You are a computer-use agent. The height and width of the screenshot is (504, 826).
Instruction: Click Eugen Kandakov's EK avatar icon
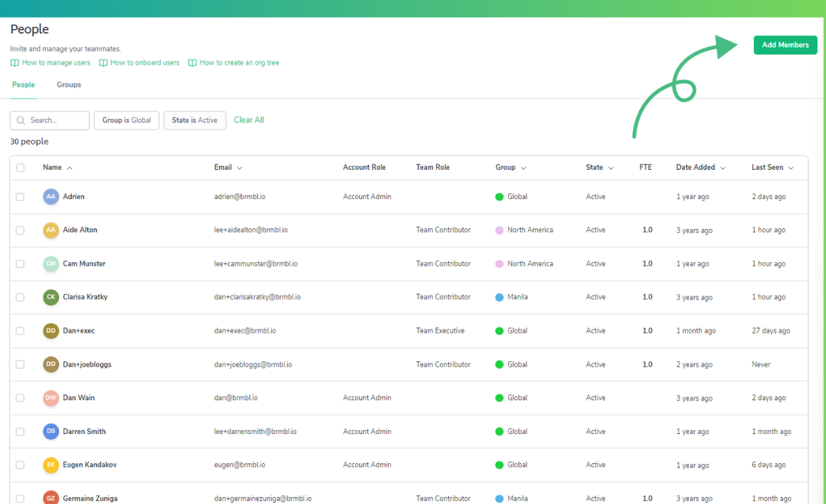click(51, 465)
